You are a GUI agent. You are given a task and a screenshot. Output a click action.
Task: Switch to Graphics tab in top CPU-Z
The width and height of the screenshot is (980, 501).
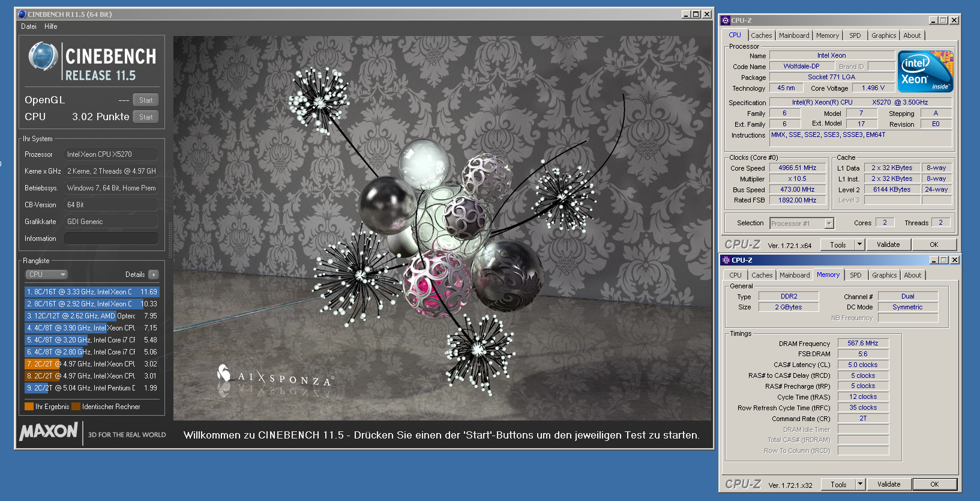coord(884,35)
